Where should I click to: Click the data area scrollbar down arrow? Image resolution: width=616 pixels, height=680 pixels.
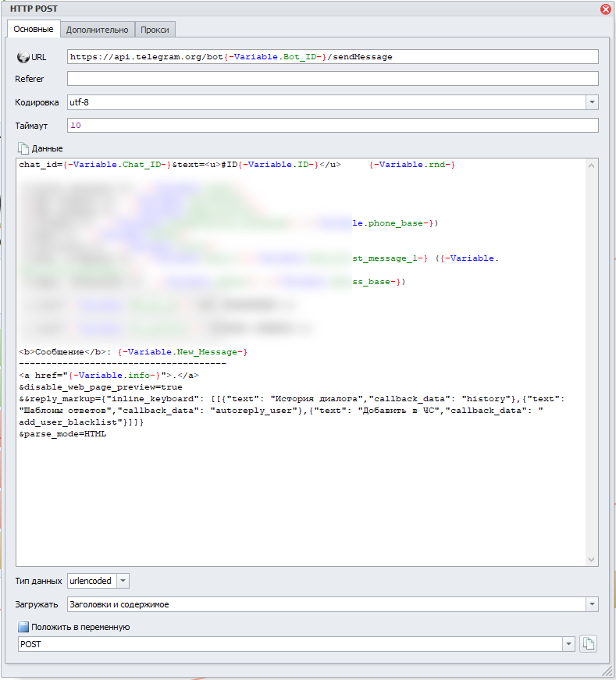[591, 560]
